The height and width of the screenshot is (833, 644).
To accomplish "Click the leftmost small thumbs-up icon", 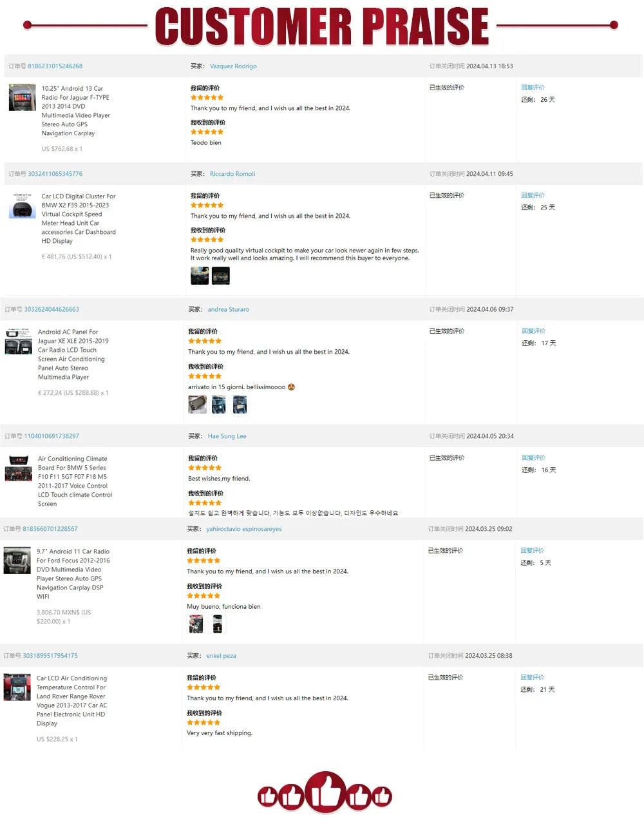I will point(268,797).
